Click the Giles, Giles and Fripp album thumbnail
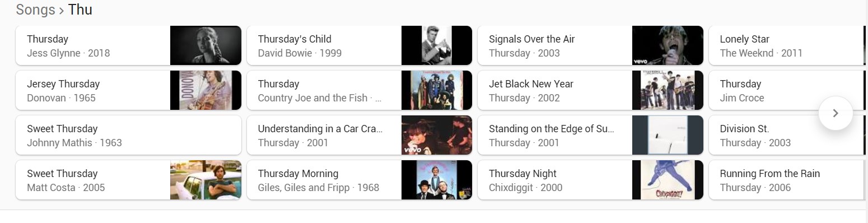868x223 pixels. (437, 180)
